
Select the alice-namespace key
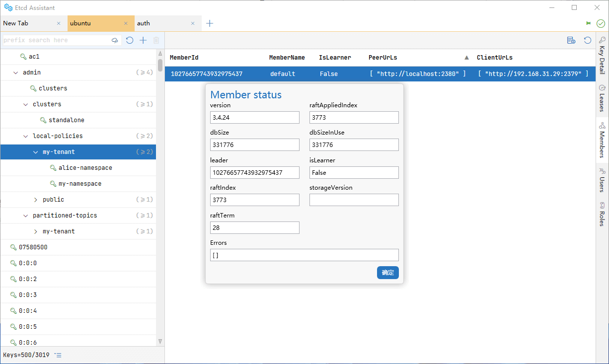pyautogui.click(x=85, y=168)
